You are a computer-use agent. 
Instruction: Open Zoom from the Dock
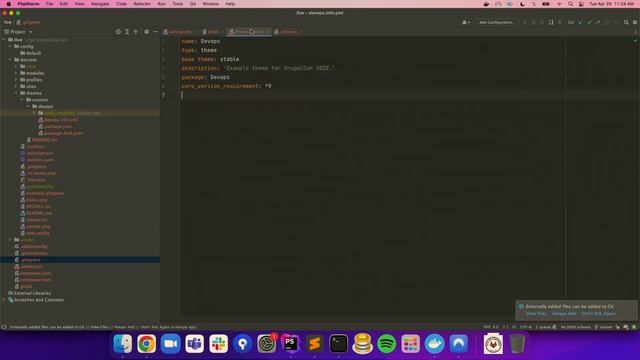coord(170,344)
